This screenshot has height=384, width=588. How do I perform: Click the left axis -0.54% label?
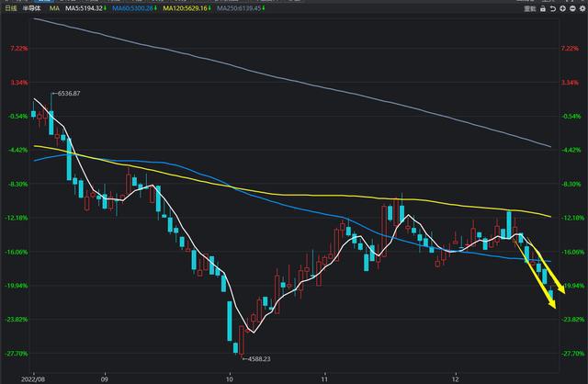[x=18, y=117]
